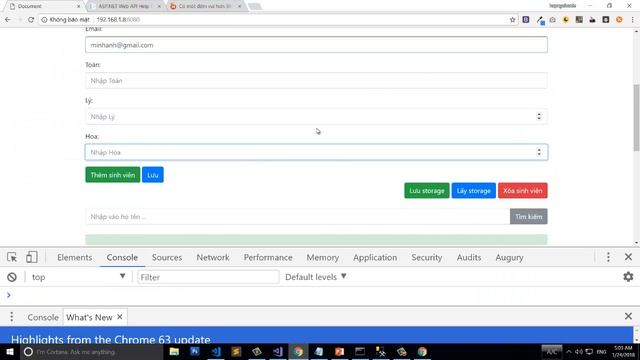Close the What's New drawer tab
Image resolution: width=640 pixels, height=360 pixels.
coord(120,317)
